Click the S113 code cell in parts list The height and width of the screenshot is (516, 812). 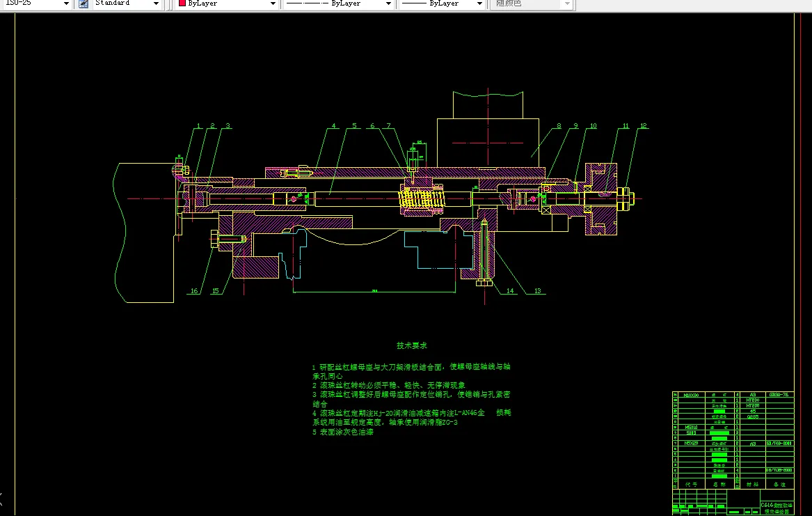tap(691, 432)
